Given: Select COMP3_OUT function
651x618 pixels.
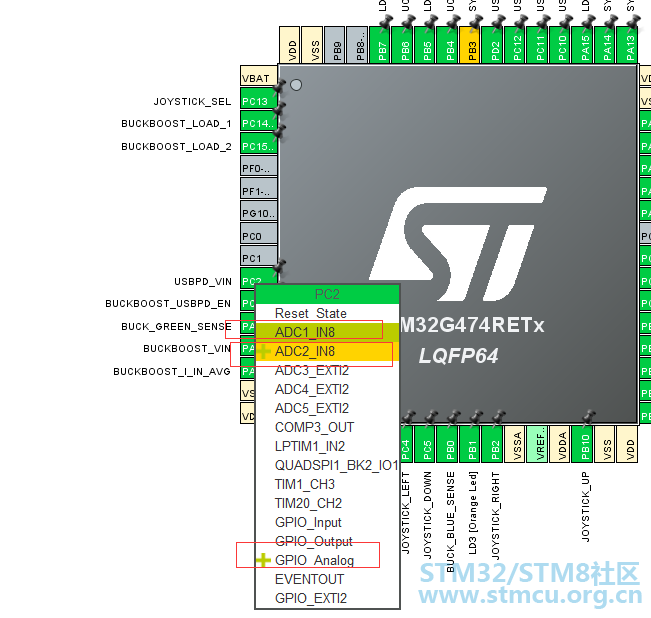Looking at the screenshot, I should pyautogui.click(x=327, y=427).
